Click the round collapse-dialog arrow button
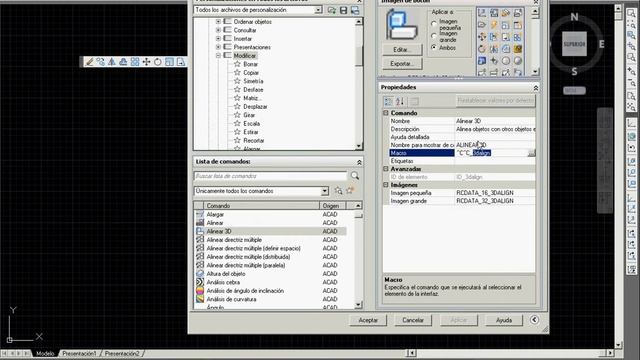 (x=534, y=320)
